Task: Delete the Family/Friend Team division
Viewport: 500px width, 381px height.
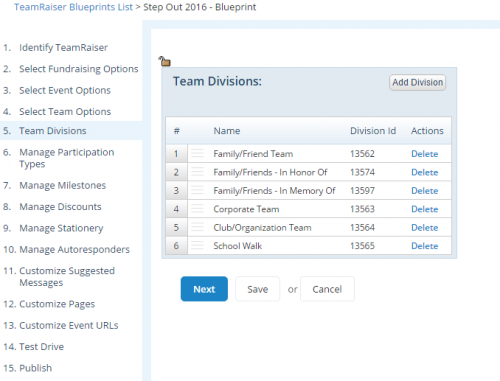Action: [424, 154]
